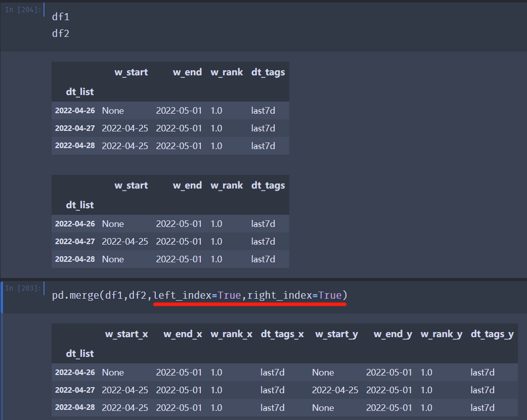This screenshot has height=420, width=527.
Task: Click w_rank_y header in merged table
Action: point(442,334)
